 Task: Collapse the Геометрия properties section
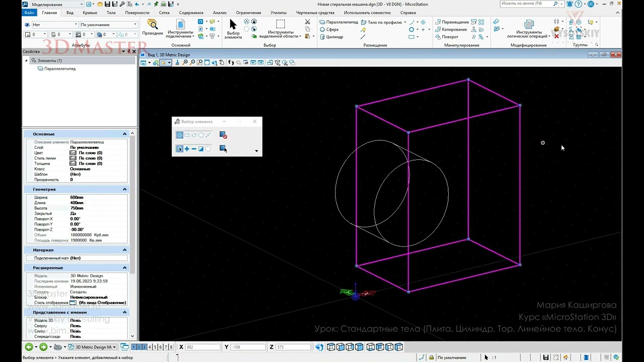124,189
